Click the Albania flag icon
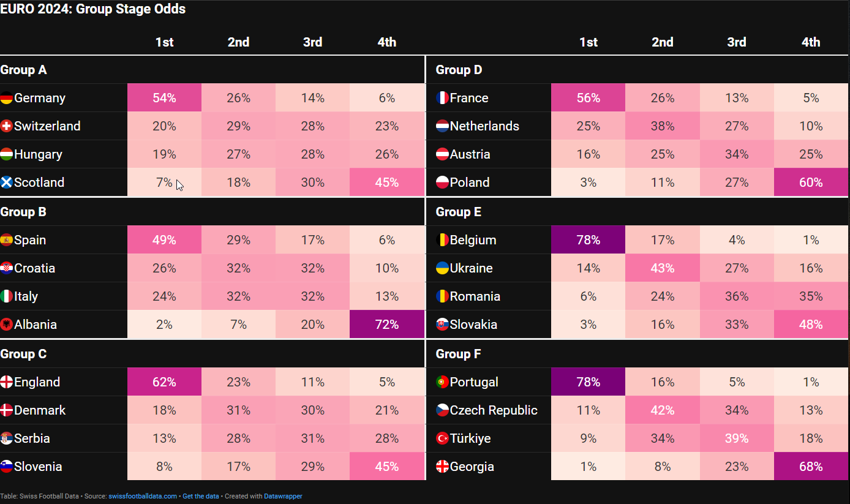The height and width of the screenshot is (504, 850). pos(7,325)
